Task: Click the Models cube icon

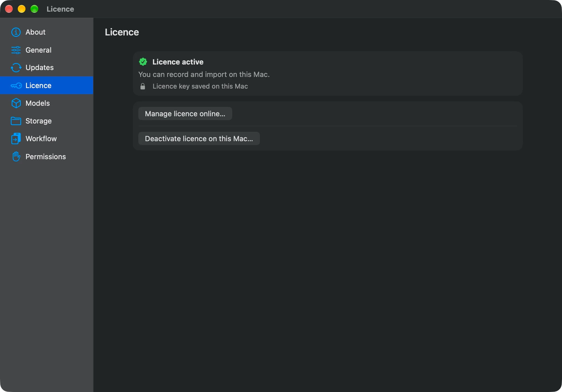Action: [16, 103]
